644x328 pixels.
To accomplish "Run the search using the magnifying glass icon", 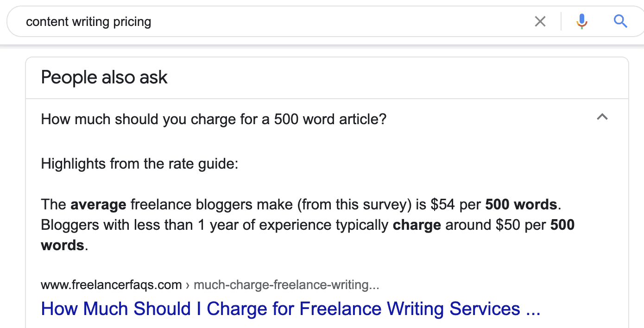I will pyautogui.click(x=620, y=21).
